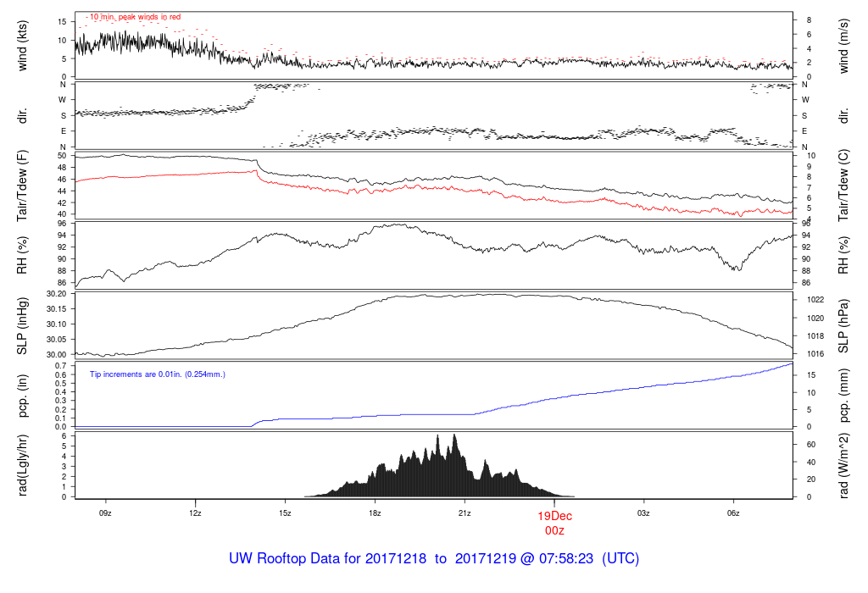Click the 'W' tick on left direction axis
The image size is (868, 593).
tap(63, 100)
